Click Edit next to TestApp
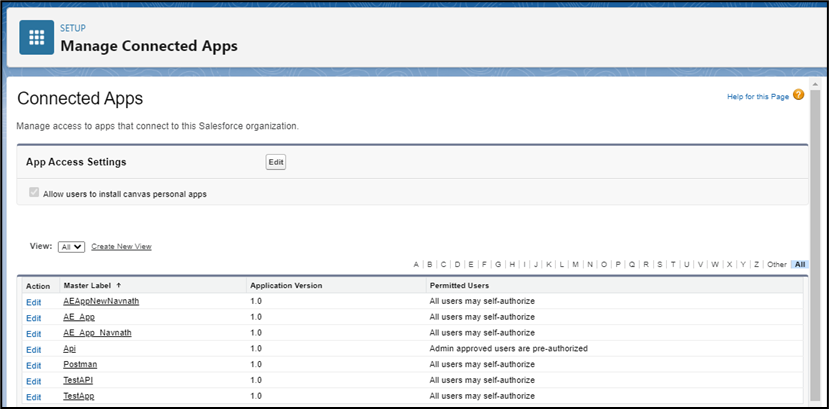Image resolution: width=829 pixels, height=409 pixels. click(34, 397)
